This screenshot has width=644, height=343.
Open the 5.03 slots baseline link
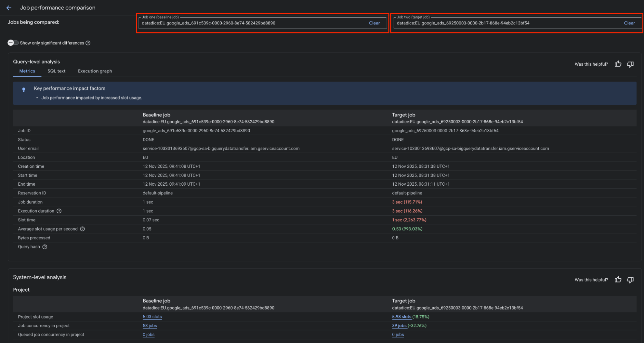click(152, 317)
